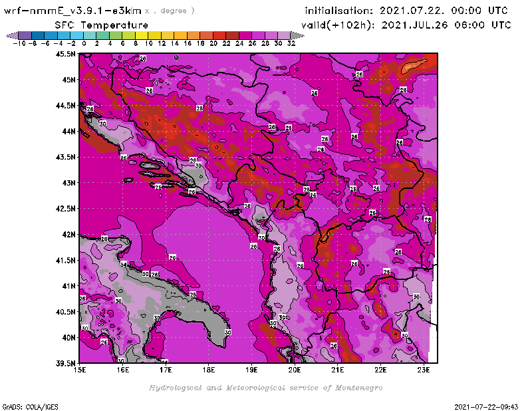Viewport: 532px width, 411px height.
Task: Click the '40N' latitude axis label
Action: [x=68, y=338]
